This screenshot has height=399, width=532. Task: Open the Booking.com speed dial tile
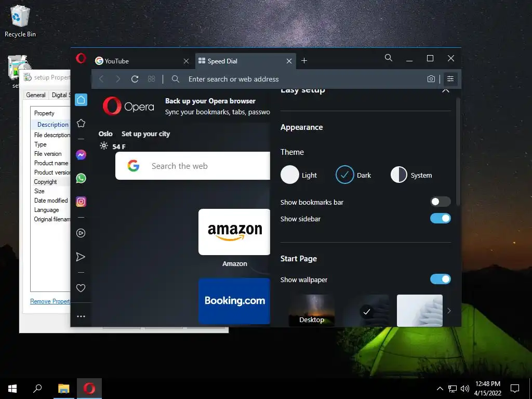click(234, 301)
